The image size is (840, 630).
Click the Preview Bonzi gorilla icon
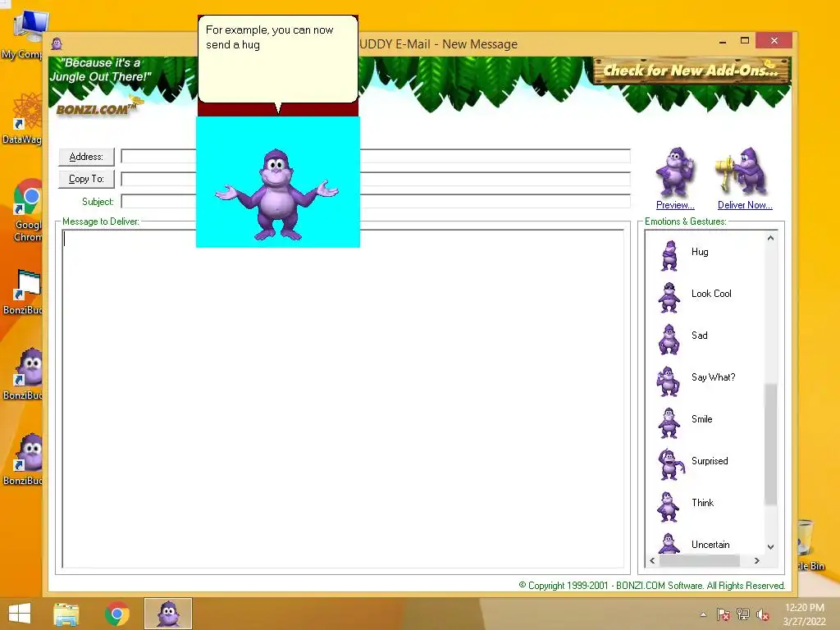[675, 172]
